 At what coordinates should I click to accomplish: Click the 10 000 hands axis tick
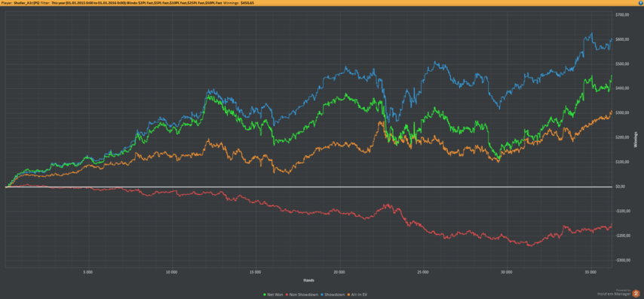click(171, 273)
